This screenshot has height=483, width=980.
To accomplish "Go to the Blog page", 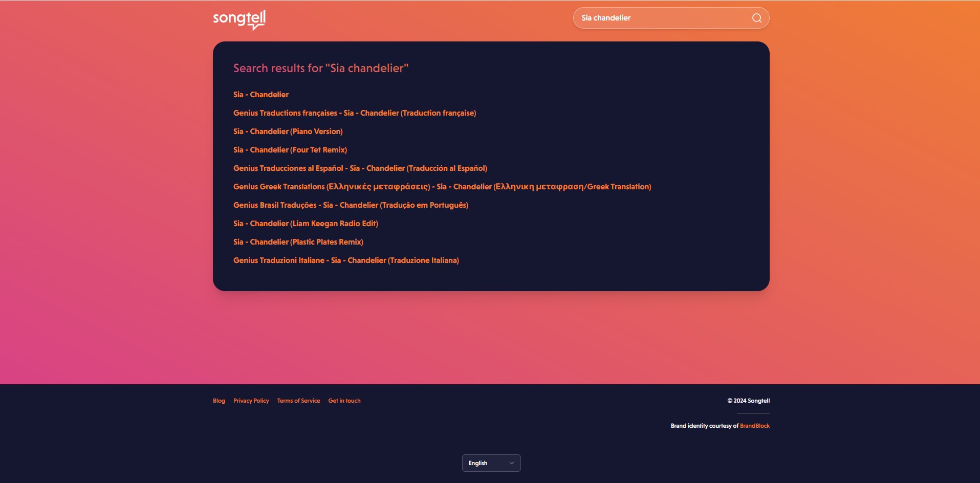I will click(x=219, y=401).
